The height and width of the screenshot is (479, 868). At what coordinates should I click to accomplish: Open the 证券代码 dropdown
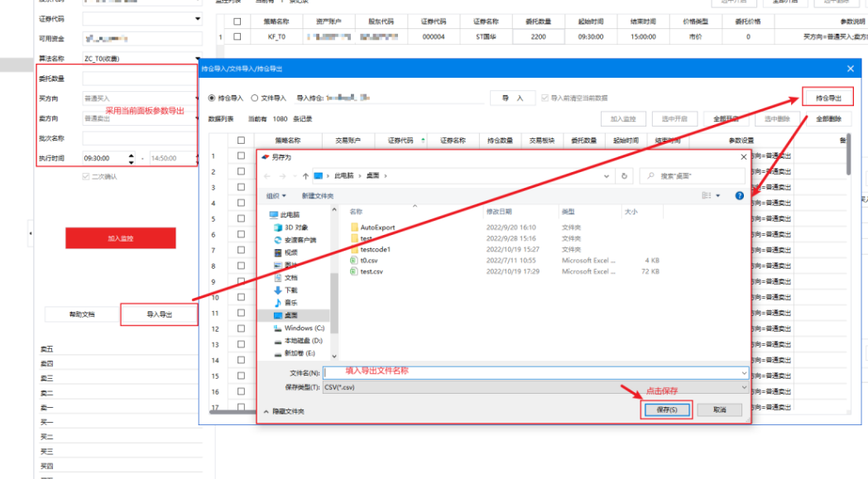198,19
